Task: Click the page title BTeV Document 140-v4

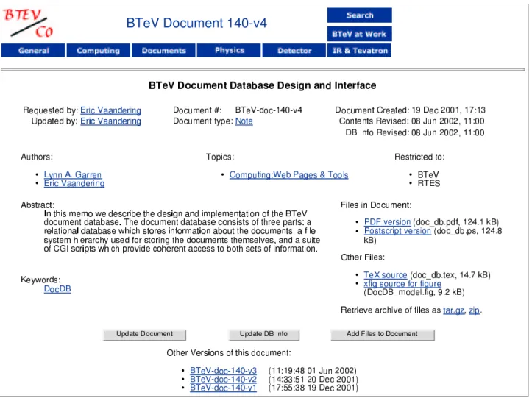Action: [x=196, y=23]
